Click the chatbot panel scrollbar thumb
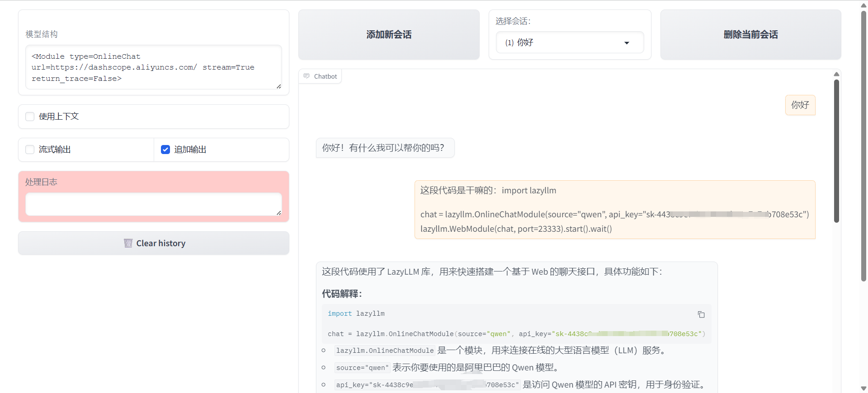This screenshot has height=393, width=868. point(836,151)
